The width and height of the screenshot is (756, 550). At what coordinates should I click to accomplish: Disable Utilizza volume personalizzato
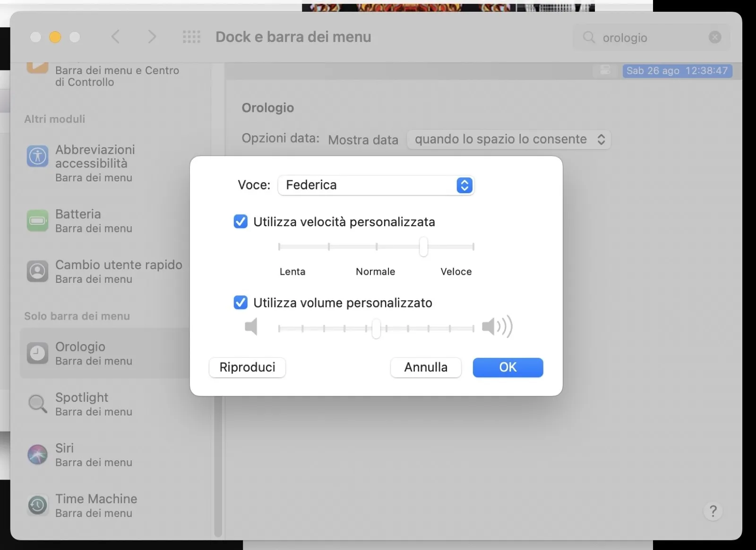click(x=241, y=303)
